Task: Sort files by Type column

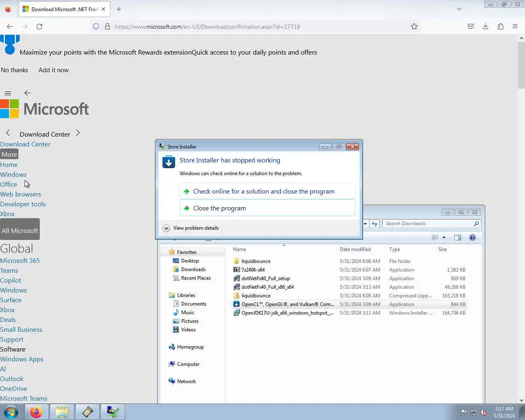Action: (x=410, y=249)
